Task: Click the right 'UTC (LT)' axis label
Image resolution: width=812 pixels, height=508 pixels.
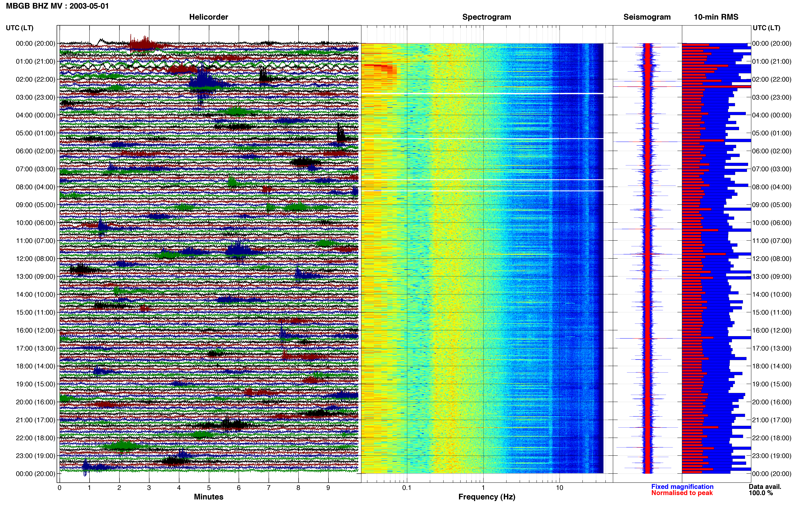Action: point(766,28)
